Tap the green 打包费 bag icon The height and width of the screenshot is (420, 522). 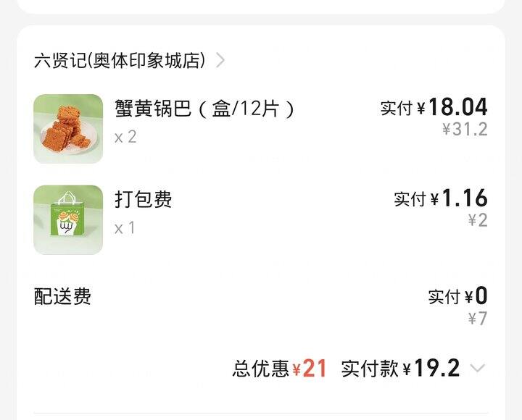68,220
